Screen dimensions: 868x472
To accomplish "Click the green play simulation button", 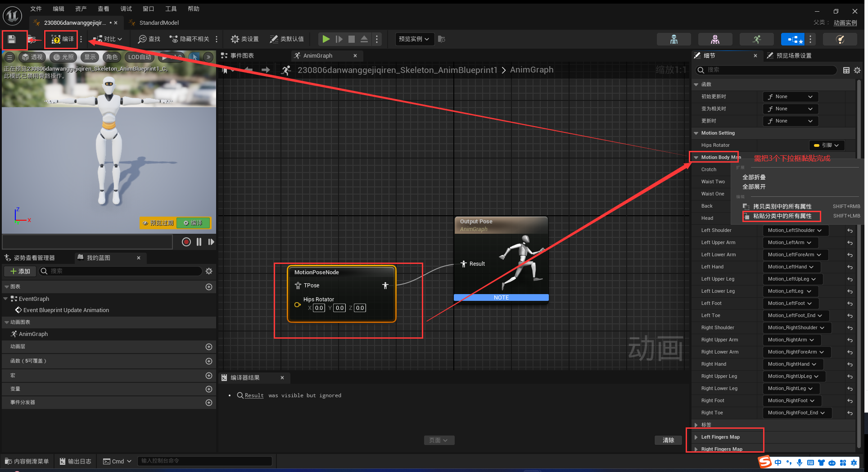I will click(326, 39).
